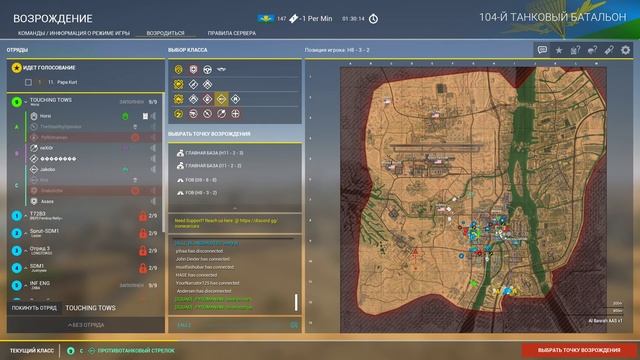The image size is (640, 360).
Task: Click squad 1 blue number badge
Action: (16, 216)
